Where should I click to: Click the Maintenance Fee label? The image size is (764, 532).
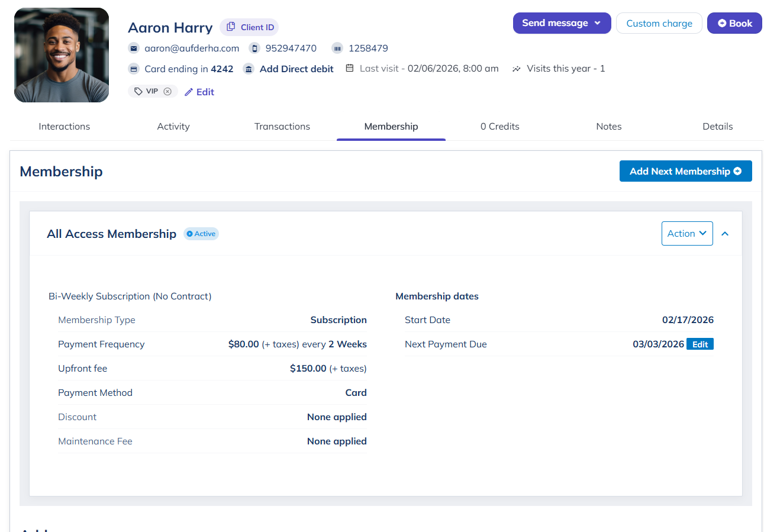coord(95,441)
